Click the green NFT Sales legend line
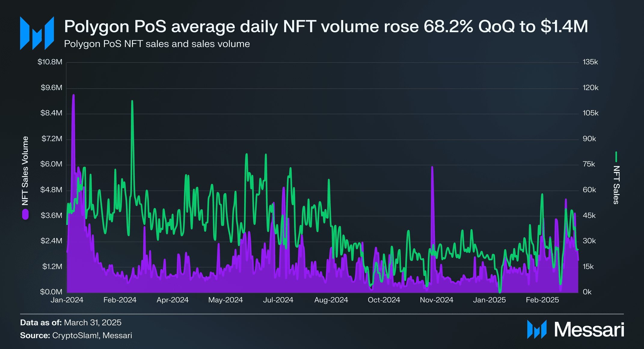The image size is (644, 349). pos(616,156)
